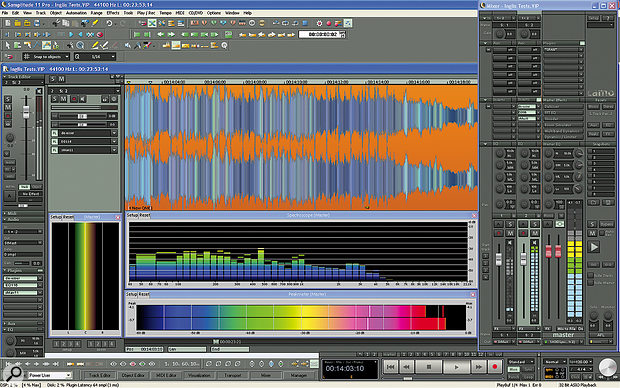
Task: Click Setup button in Mixer window
Action: click(594, 18)
